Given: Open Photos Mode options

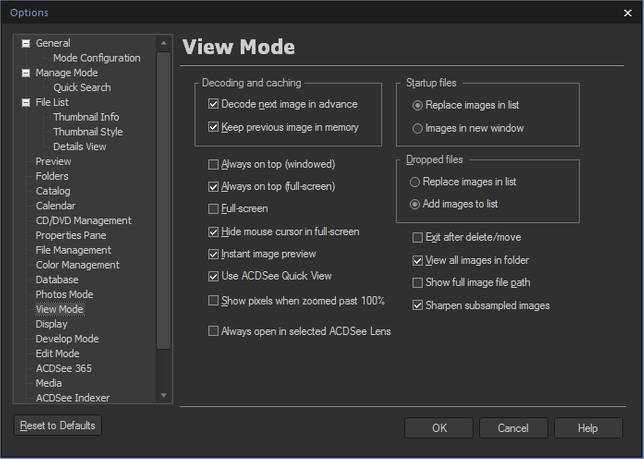Looking at the screenshot, I should pos(64,294).
